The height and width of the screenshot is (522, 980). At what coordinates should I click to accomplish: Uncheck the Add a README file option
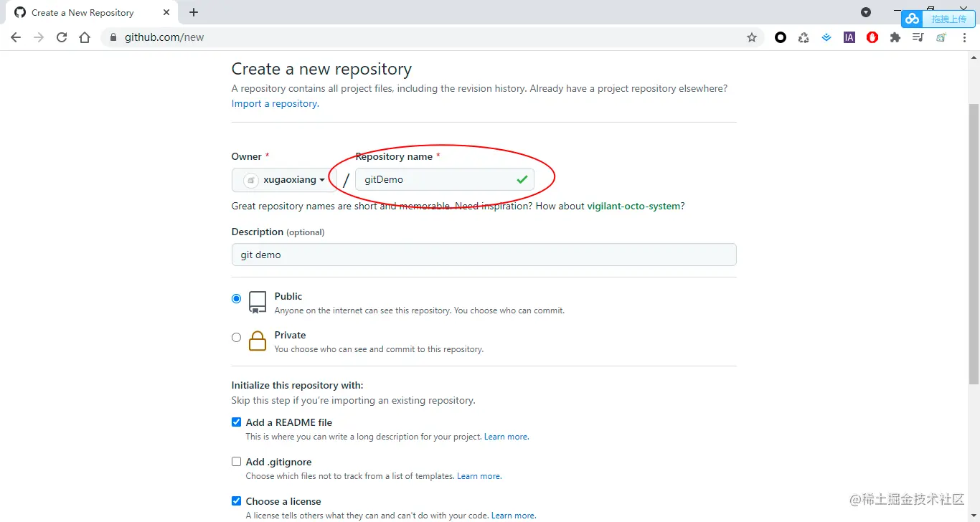pos(236,422)
